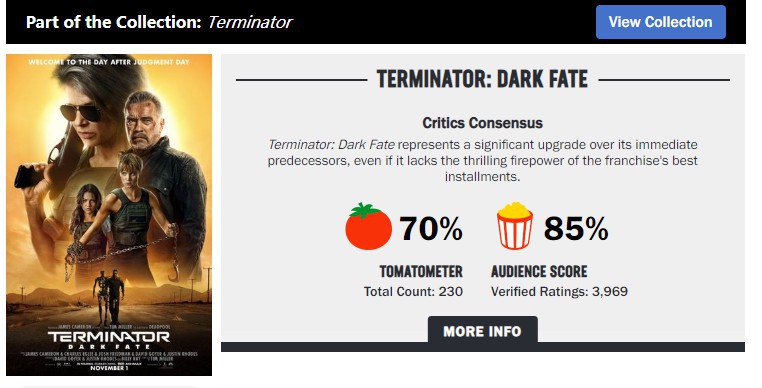This screenshot has height=388, width=762.
Task: Click the consensus paragraph's word 'installments'
Action: point(481,176)
